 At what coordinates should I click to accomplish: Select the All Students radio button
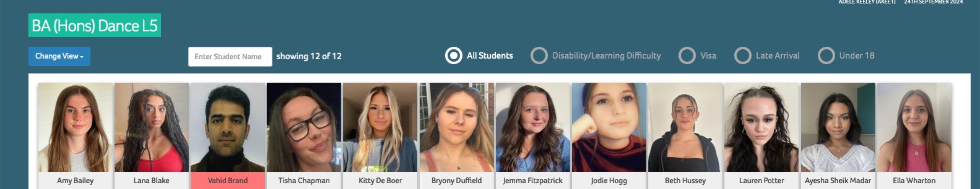click(454, 56)
